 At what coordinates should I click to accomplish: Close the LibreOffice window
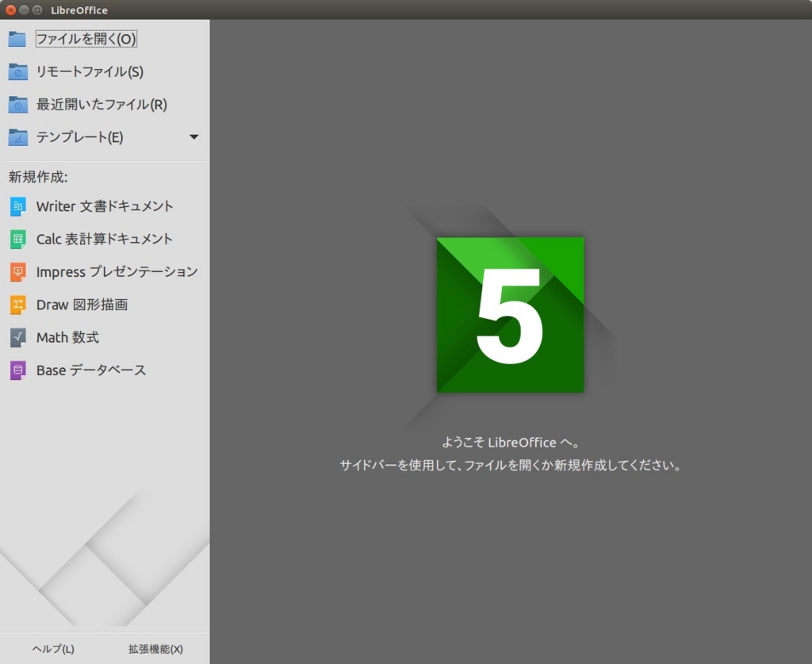click(10, 10)
